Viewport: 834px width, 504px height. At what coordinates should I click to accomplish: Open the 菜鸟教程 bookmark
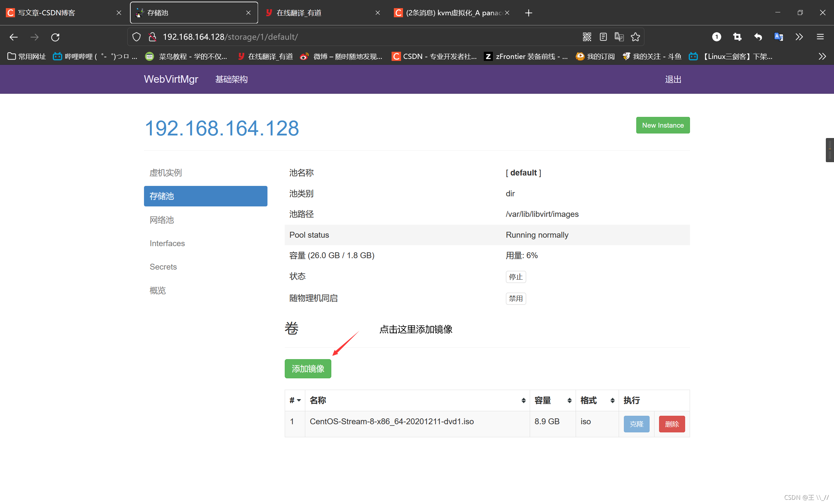coord(186,56)
